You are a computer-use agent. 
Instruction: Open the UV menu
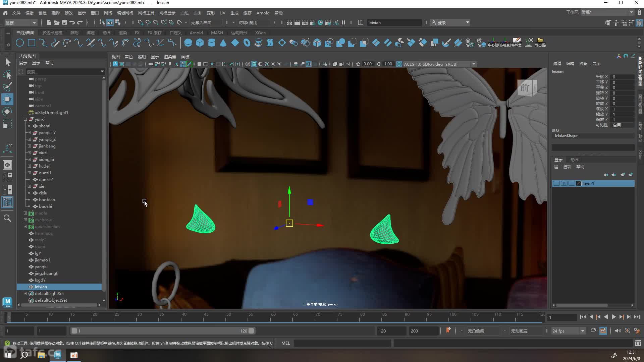click(x=222, y=13)
